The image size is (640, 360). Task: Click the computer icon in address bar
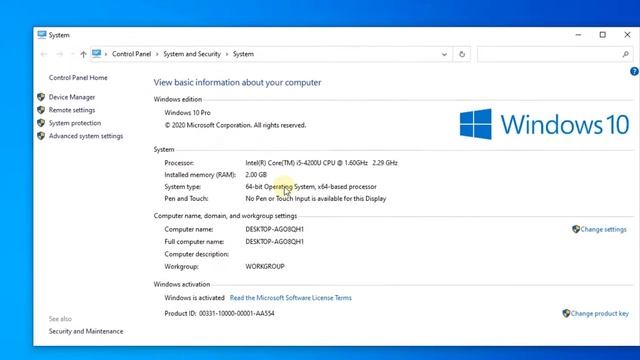click(x=96, y=54)
